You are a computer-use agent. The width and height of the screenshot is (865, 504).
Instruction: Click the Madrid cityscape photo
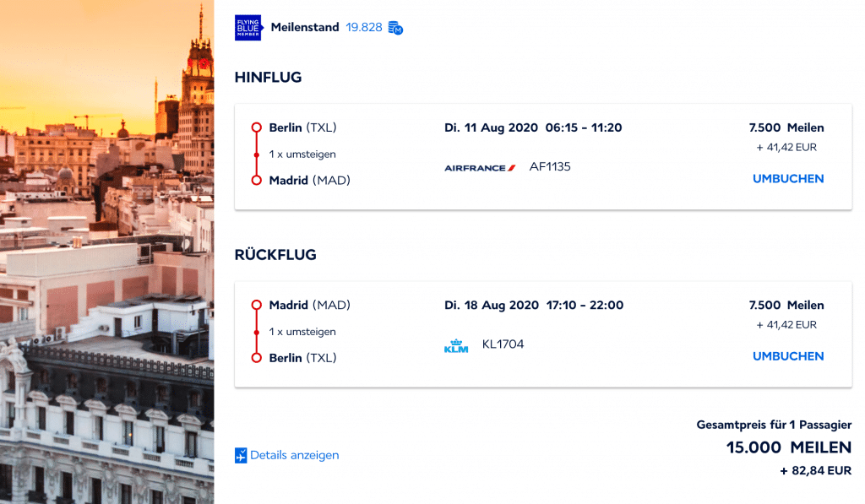106,253
